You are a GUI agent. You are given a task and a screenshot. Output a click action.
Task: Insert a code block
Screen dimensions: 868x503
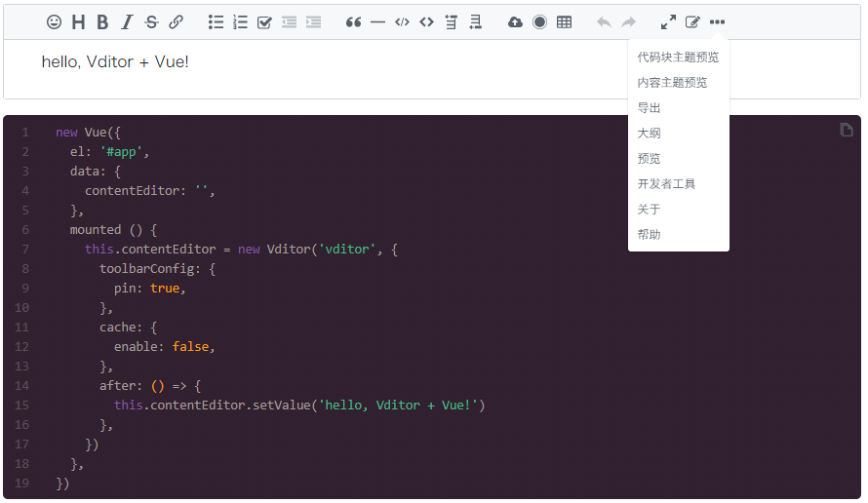pos(403,22)
